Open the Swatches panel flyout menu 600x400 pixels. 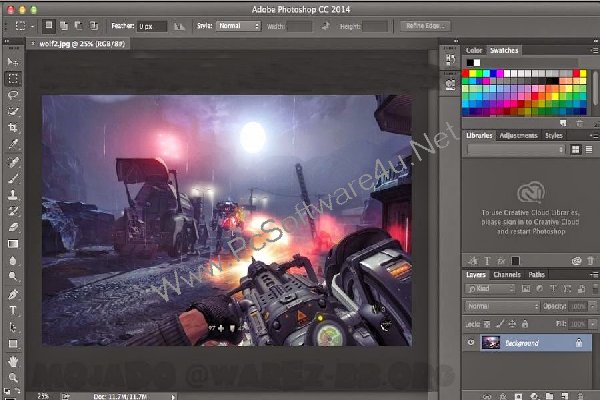coord(594,51)
